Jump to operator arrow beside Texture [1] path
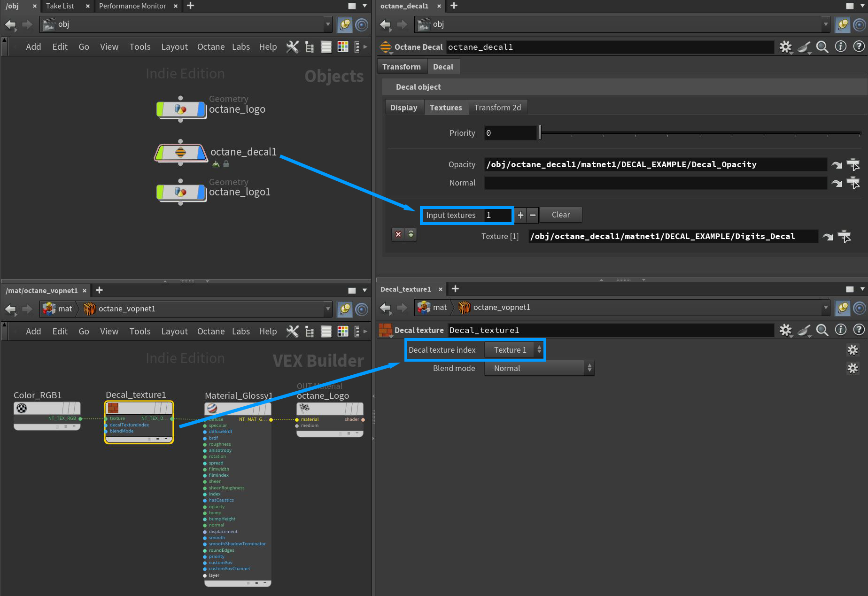 click(x=828, y=237)
